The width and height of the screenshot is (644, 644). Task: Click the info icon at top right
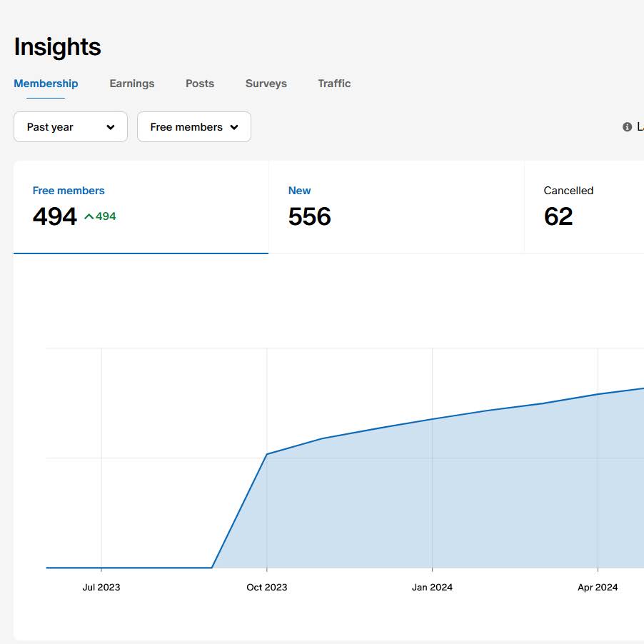(x=627, y=127)
